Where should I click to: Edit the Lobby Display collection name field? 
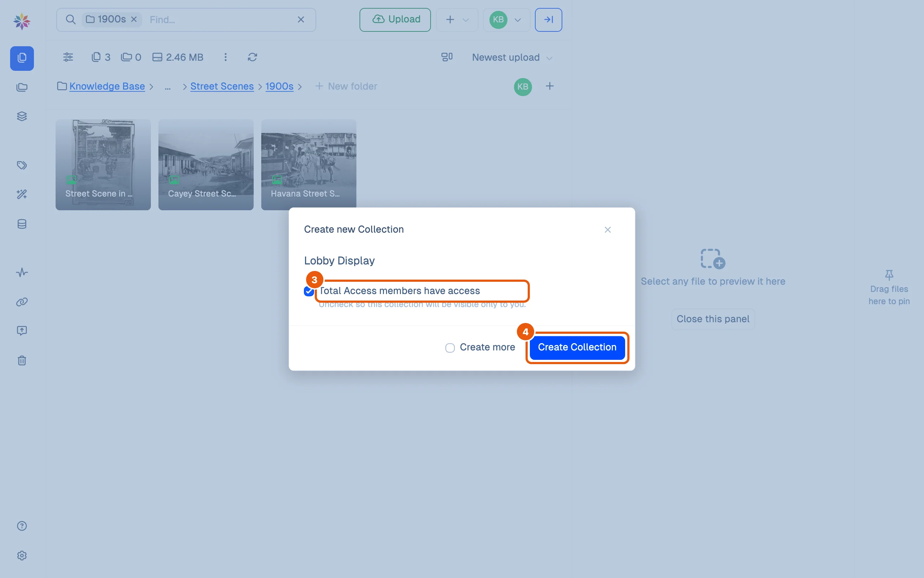coord(462,261)
